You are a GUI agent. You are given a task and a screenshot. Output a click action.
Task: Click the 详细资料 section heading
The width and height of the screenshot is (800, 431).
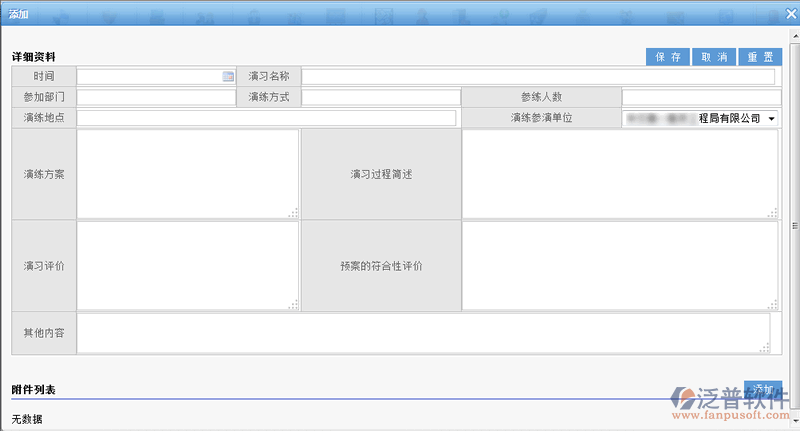coord(34,57)
